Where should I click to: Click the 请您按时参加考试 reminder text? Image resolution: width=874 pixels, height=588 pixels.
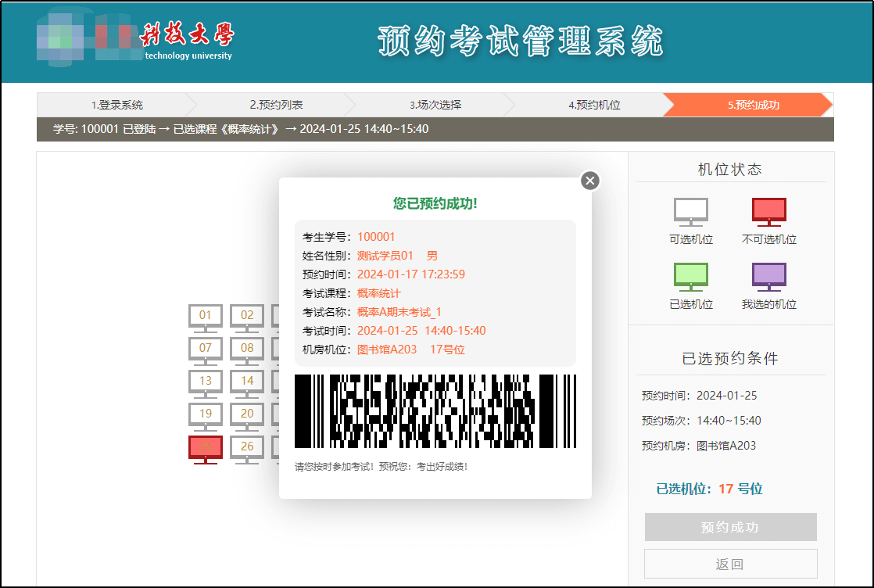381,467
